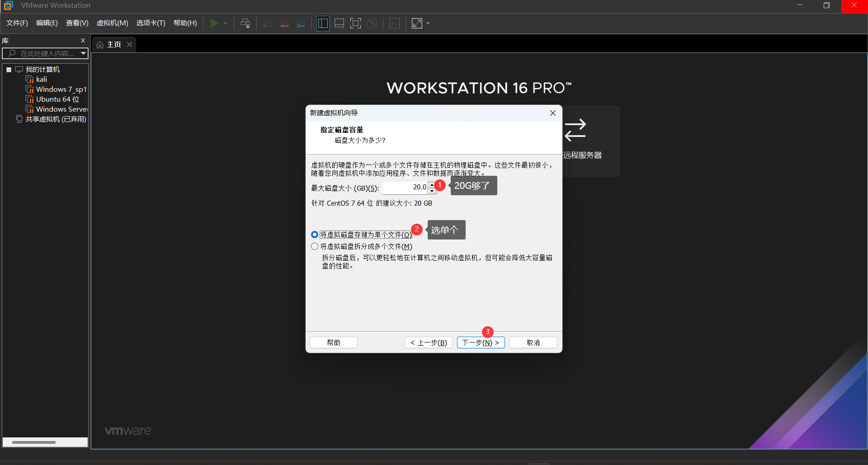
Task: Click the 帮助 button in the wizard
Action: pyautogui.click(x=334, y=343)
